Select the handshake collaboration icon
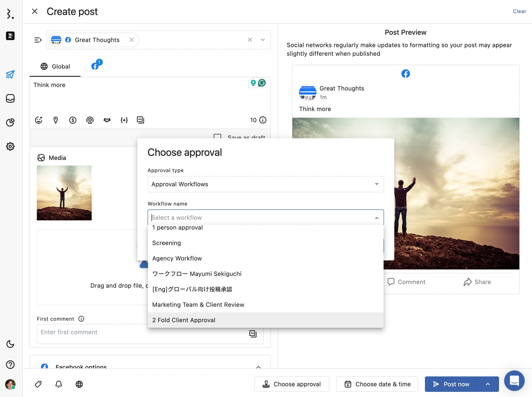 tap(107, 120)
